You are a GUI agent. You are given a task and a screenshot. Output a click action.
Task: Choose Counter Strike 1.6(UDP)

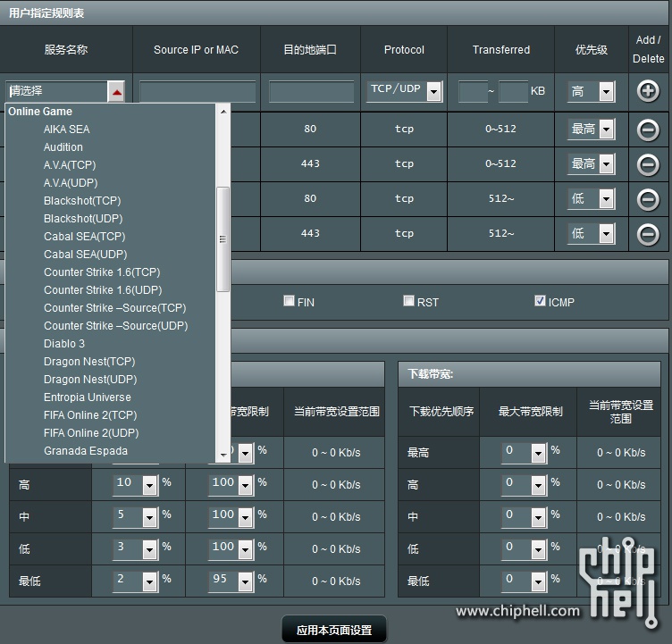tap(103, 290)
